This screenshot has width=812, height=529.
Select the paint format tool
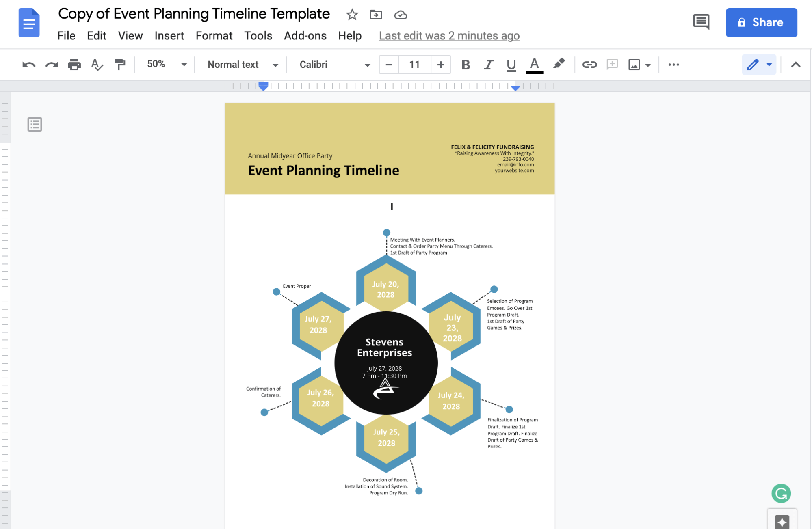[120, 64]
